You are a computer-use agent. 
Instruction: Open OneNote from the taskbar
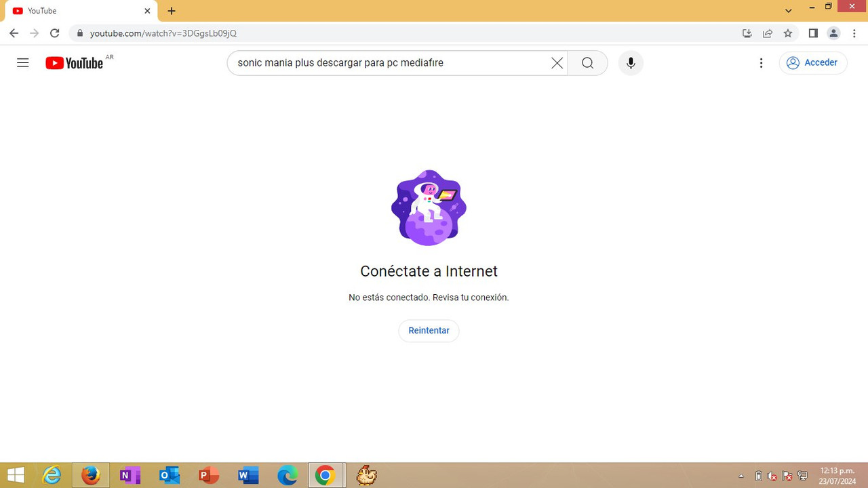click(130, 475)
